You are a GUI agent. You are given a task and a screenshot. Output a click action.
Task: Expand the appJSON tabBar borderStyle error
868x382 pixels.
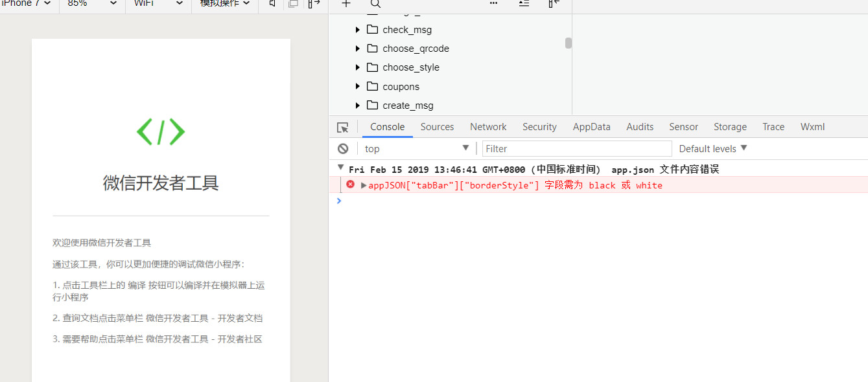[364, 185]
